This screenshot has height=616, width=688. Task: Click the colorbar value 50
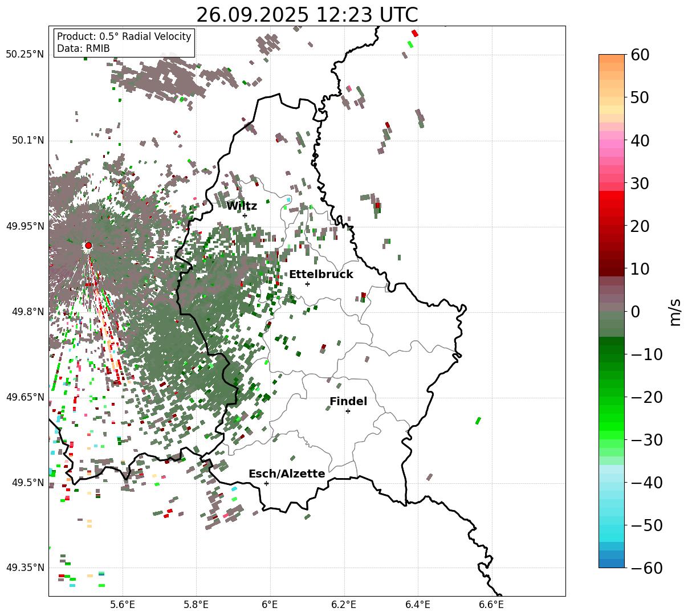pos(639,97)
